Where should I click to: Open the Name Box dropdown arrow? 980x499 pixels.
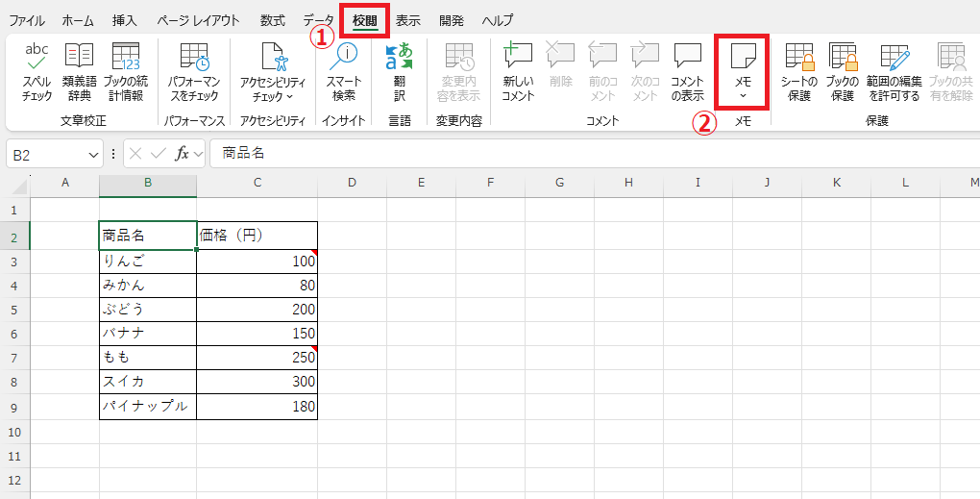(x=93, y=154)
